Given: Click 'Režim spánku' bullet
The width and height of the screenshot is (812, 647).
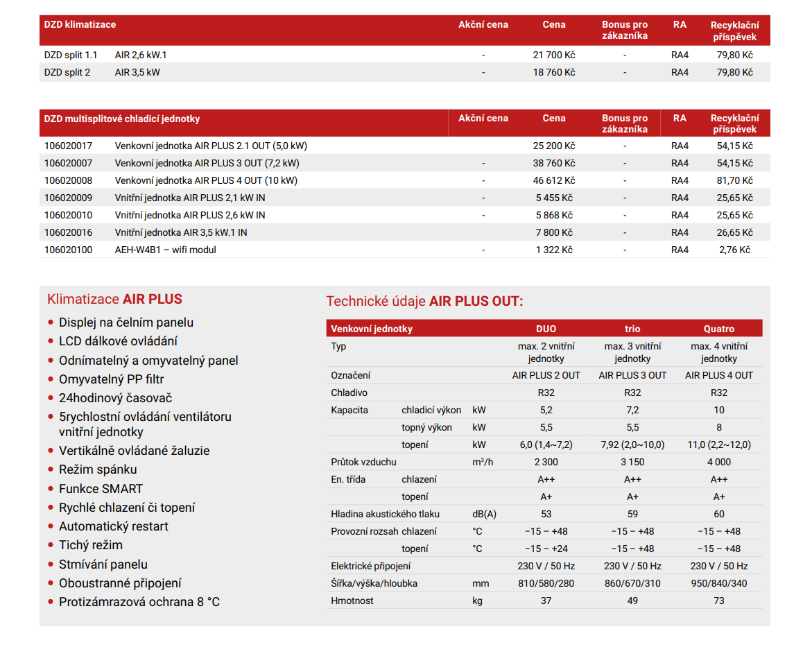Looking at the screenshot, I should [97, 469].
